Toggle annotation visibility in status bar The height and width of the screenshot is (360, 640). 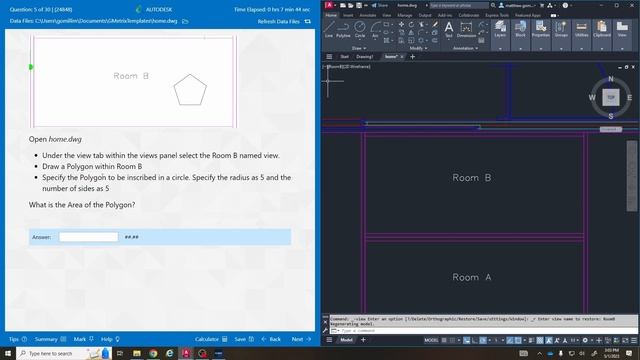click(x=549, y=340)
